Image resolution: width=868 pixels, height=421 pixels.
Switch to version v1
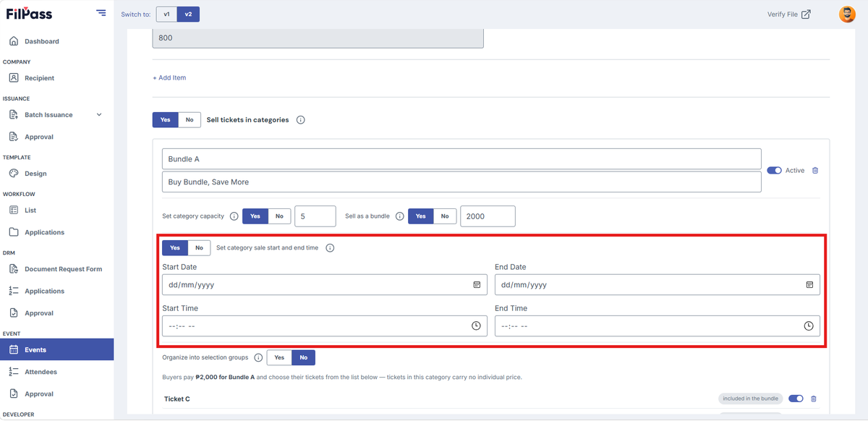tap(166, 14)
